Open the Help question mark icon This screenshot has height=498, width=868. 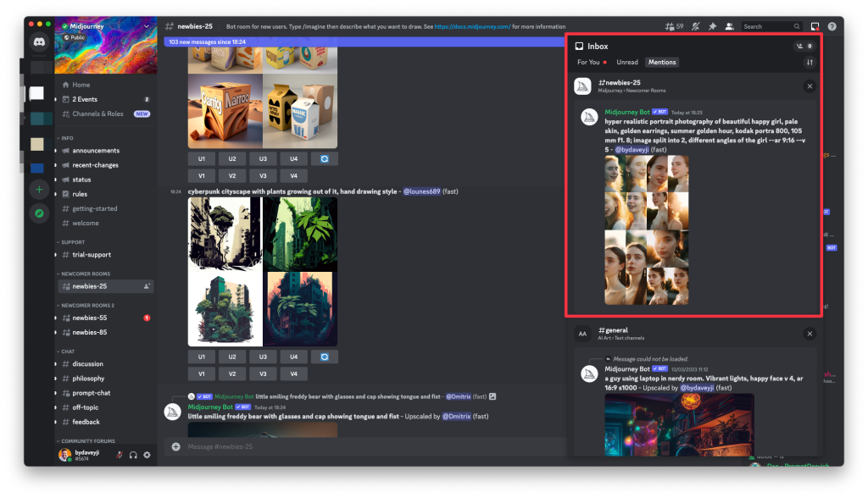tap(832, 26)
